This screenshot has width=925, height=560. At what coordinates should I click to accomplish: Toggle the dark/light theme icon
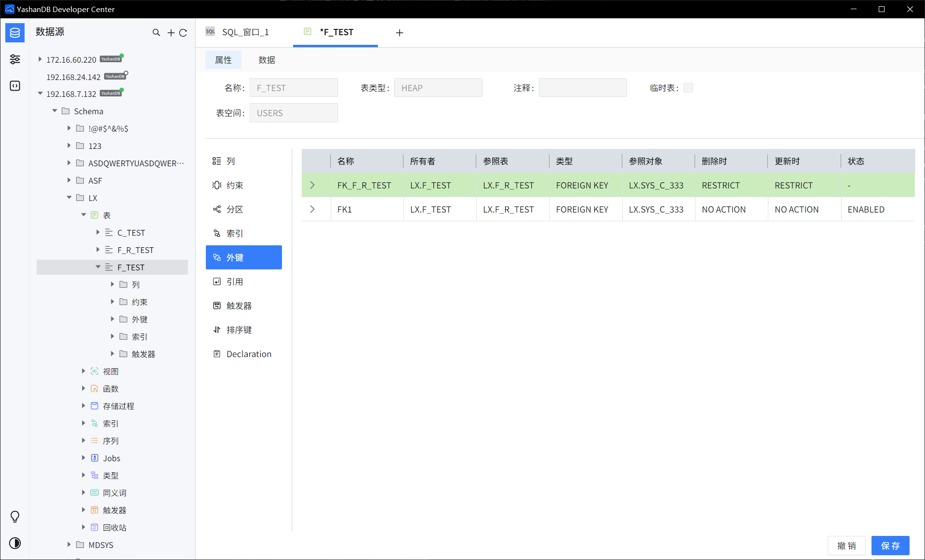click(15, 543)
